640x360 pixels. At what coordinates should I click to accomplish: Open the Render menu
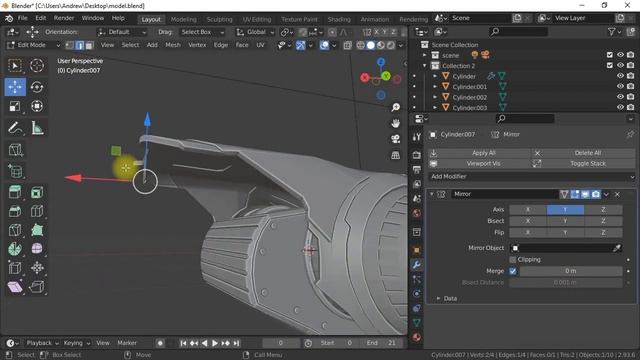tap(64, 18)
